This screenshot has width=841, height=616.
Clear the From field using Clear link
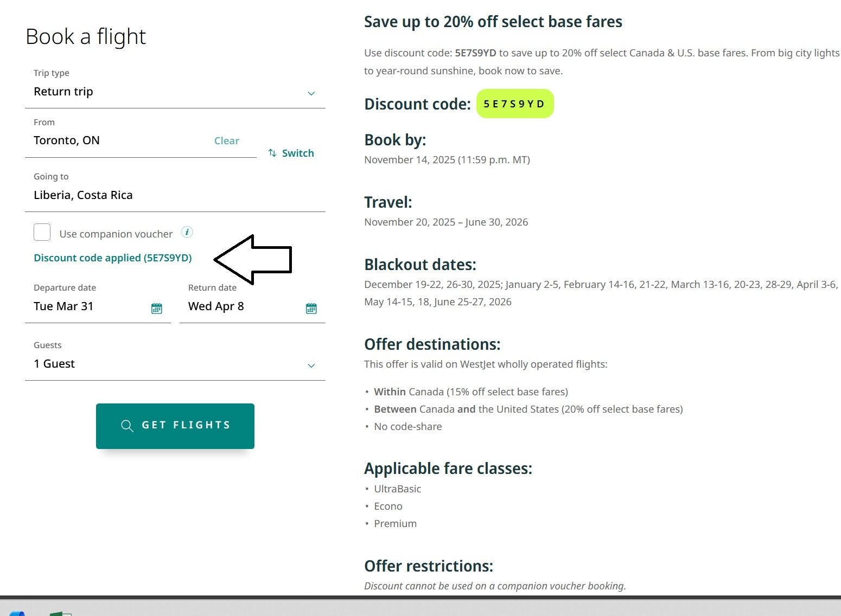click(226, 141)
